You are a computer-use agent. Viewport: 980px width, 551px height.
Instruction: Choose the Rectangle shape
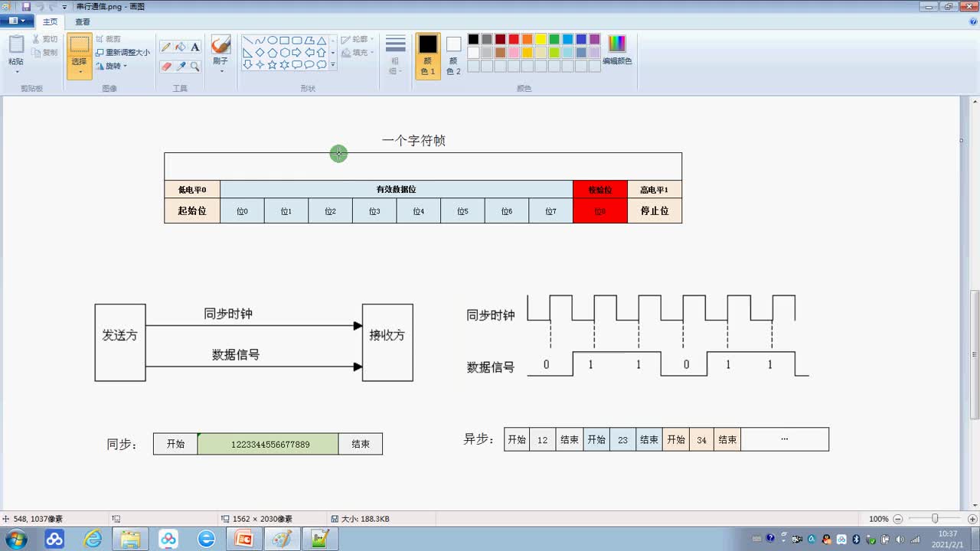284,41
